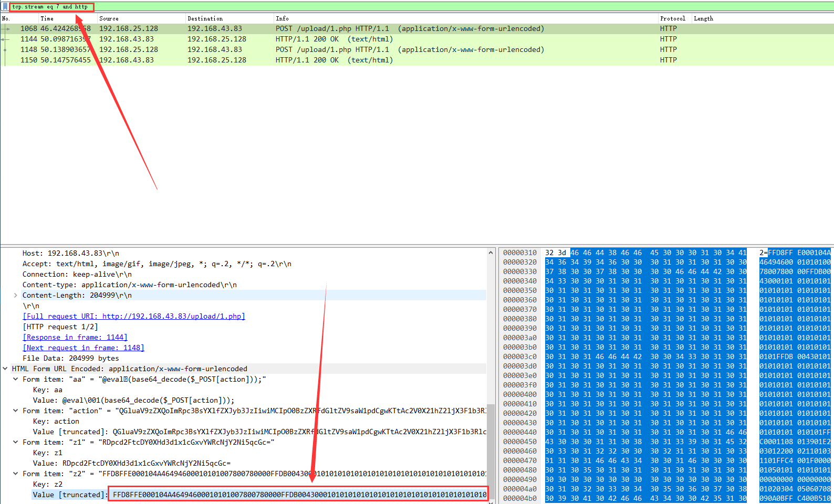Click ASCII text 2=FFD8FF E000104A in bytes pane

click(x=795, y=253)
